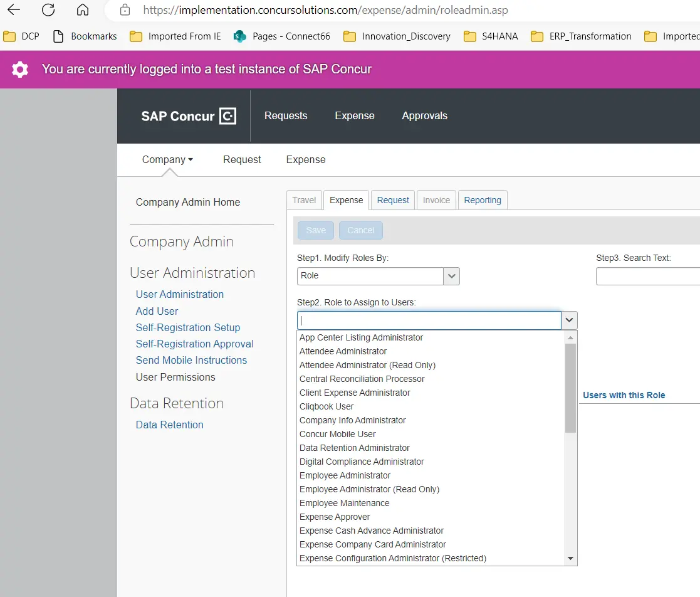The width and height of the screenshot is (700, 597).
Task: Expand the Company admin dropdown
Action: click(167, 159)
